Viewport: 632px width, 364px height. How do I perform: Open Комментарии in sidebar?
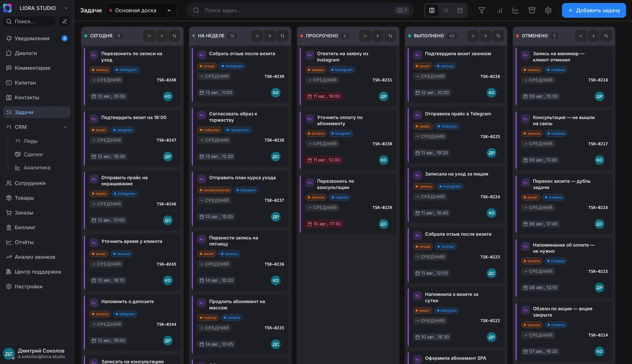point(37,68)
